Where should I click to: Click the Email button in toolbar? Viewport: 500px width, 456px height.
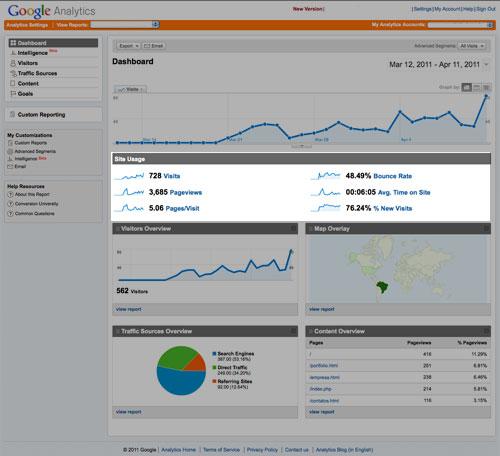[154, 46]
